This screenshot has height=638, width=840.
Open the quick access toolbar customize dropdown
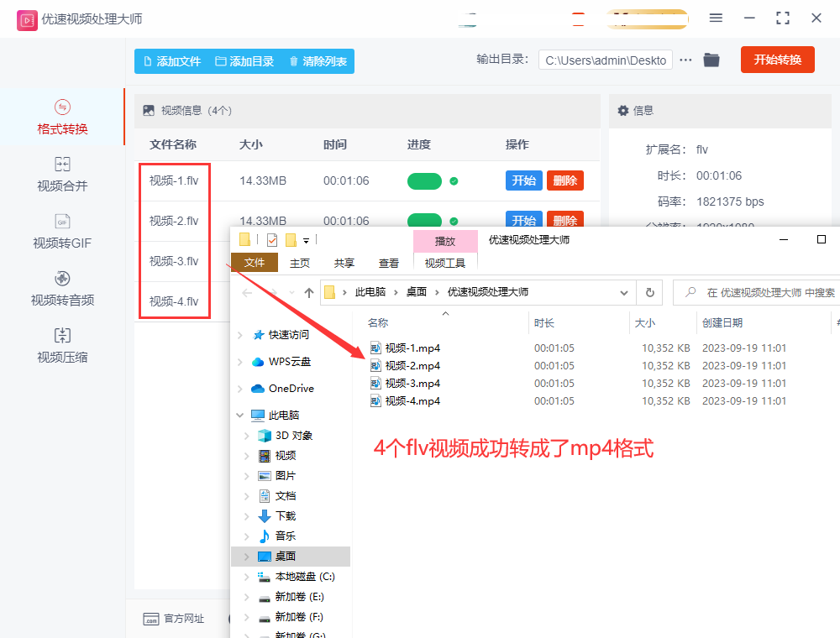tap(306, 240)
